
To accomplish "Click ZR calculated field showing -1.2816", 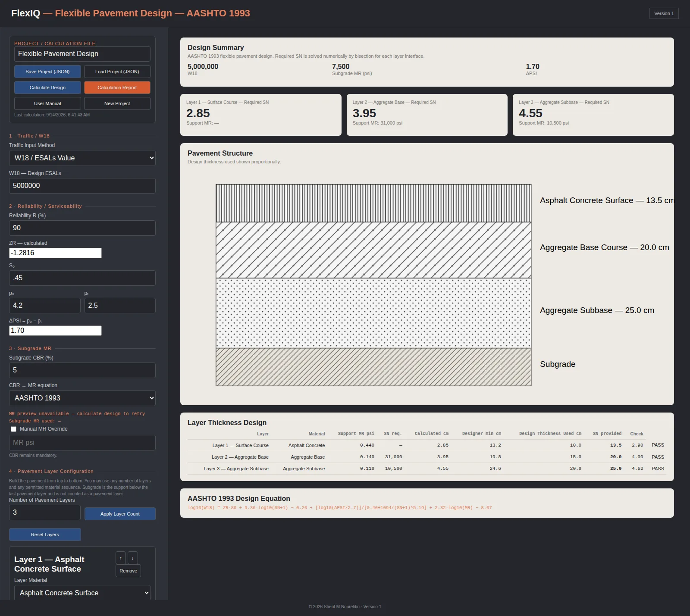I will [x=55, y=253].
